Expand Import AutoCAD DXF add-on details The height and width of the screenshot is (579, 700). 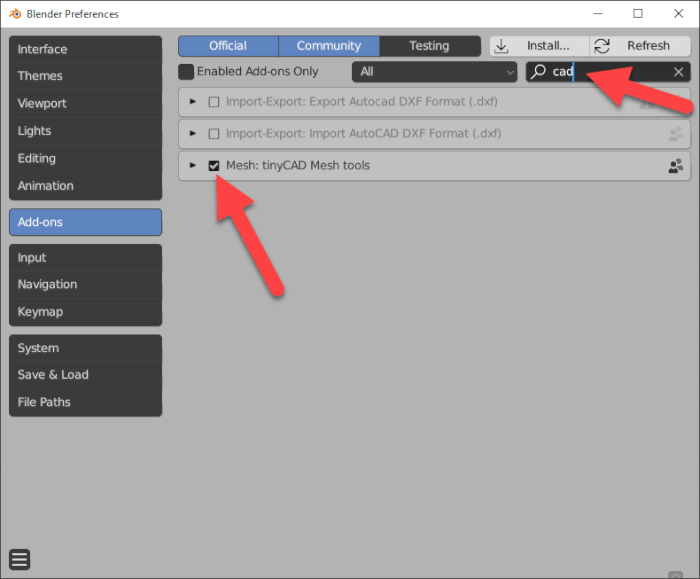click(193, 133)
